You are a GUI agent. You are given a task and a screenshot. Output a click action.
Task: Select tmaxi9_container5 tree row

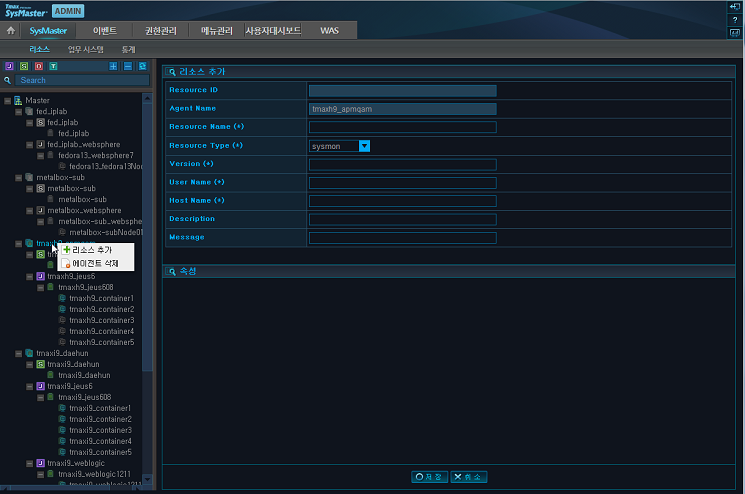[x=100, y=452]
